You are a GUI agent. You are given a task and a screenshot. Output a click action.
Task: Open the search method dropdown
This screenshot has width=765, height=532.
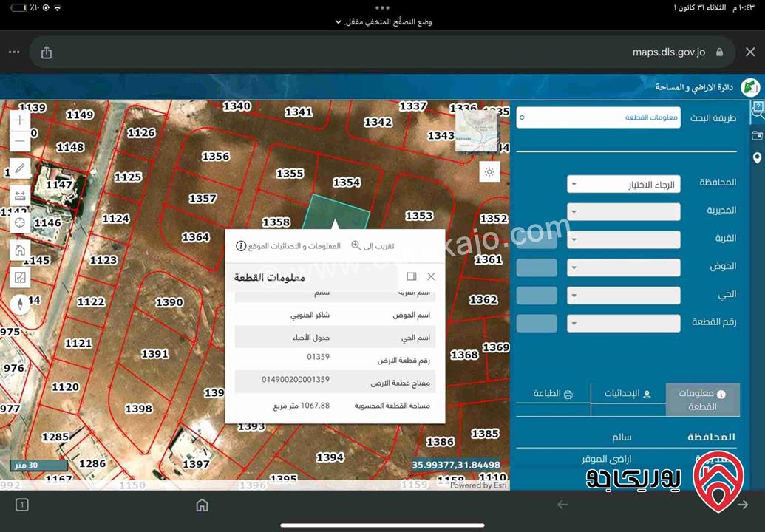point(599,117)
